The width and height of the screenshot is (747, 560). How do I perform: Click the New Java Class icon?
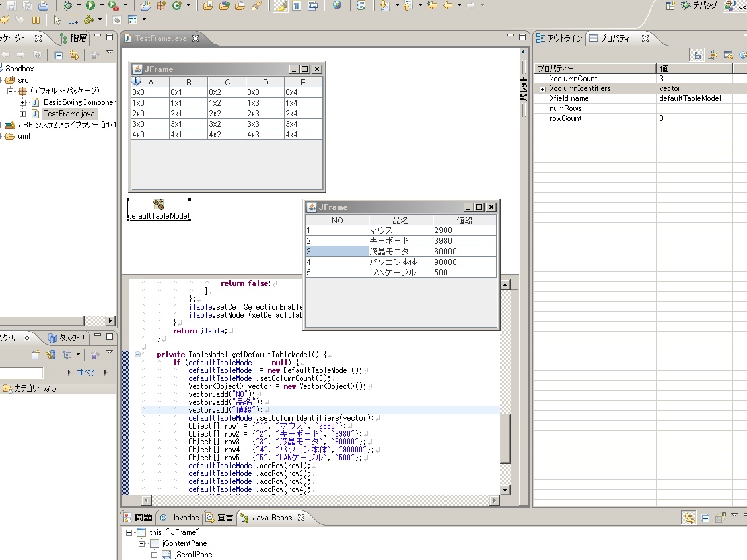(x=177, y=5)
